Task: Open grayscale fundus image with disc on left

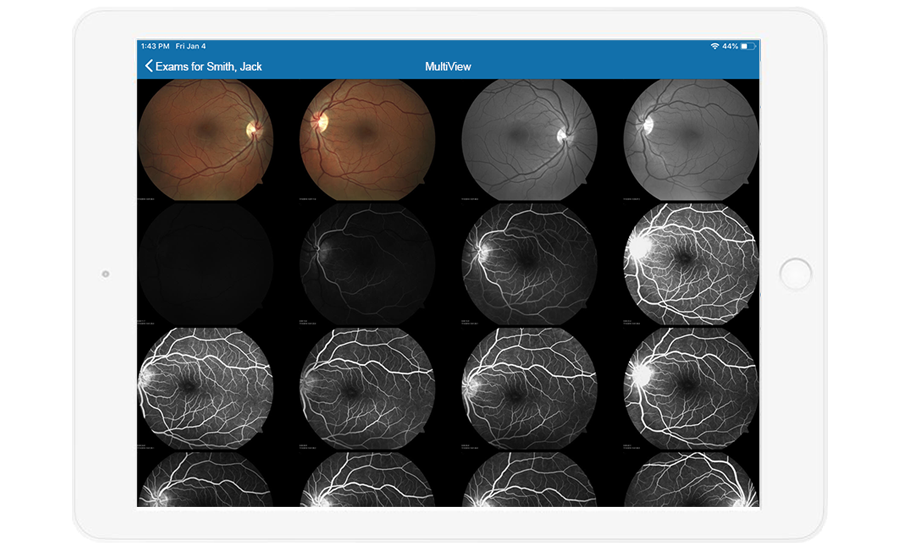Action: tap(691, 140)
